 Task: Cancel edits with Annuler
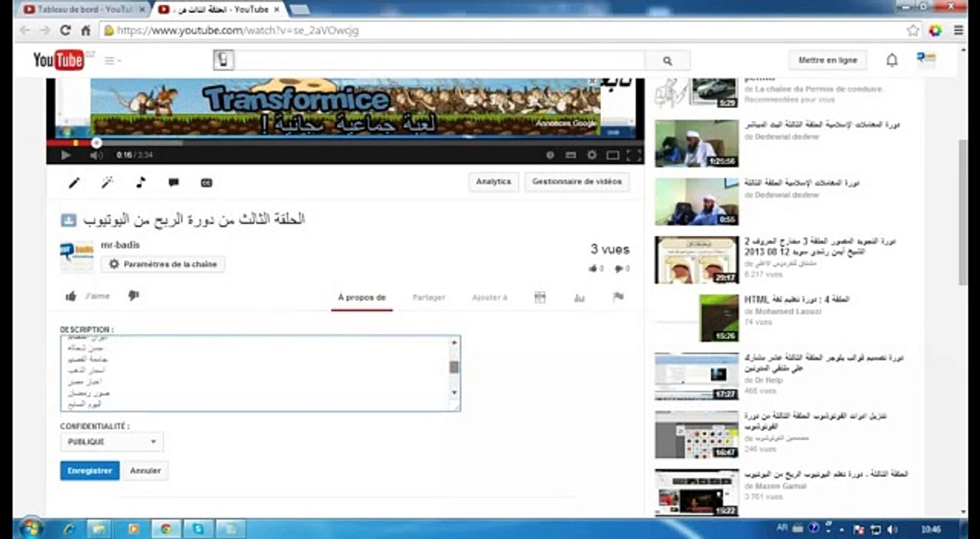(145, 471)
